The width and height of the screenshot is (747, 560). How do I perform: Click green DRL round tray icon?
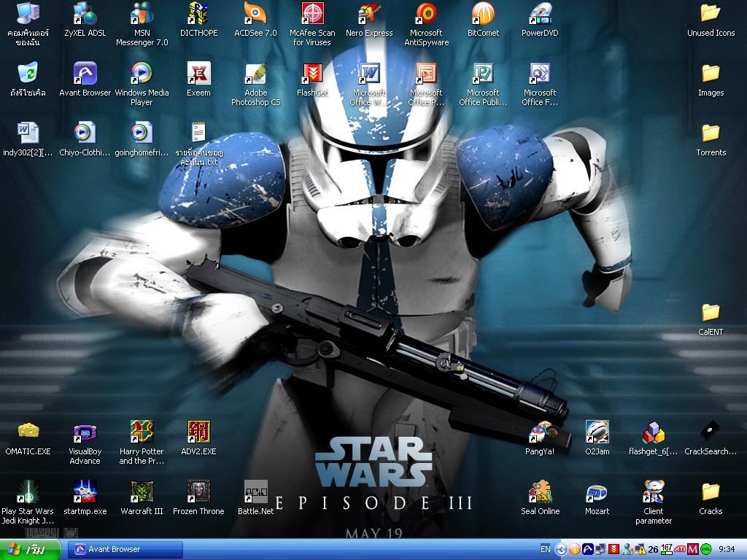pos(706,549)
